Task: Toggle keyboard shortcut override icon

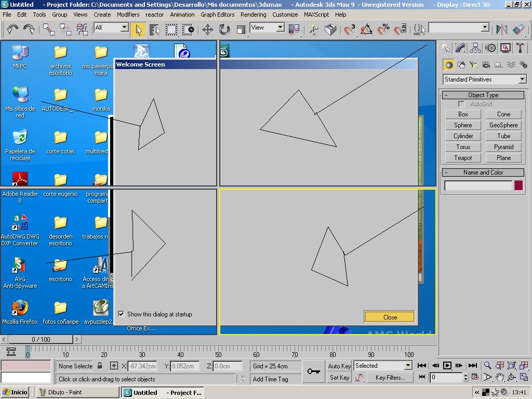Action: [x=330, y=30]
